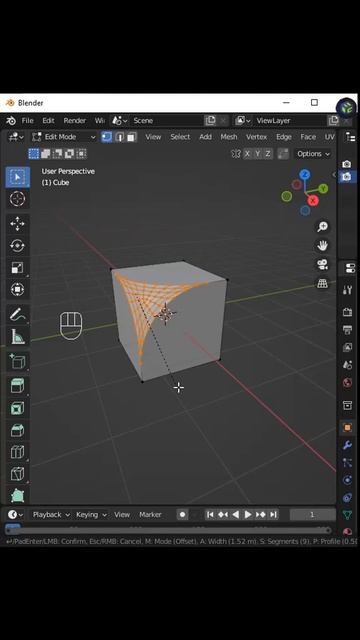Select the 3D Cursor tool
The height and width of the screenshot is (640, 360).
(x=17, y=199)
